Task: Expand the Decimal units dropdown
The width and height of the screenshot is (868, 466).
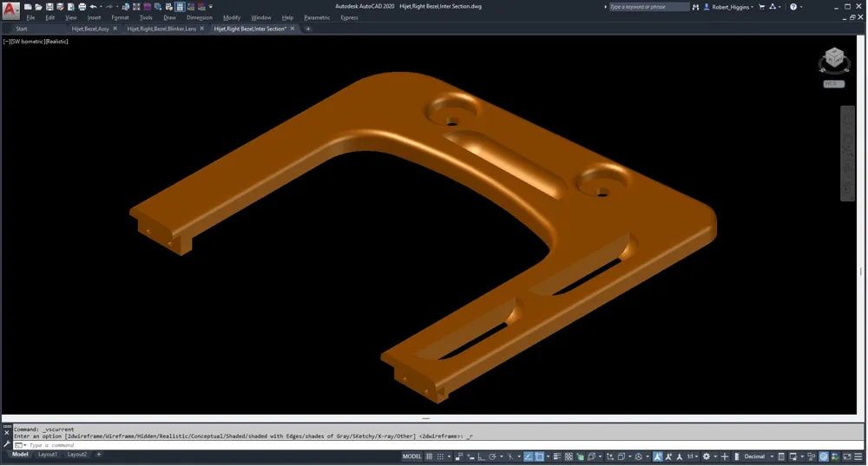Action: click(x=772, y=456)
